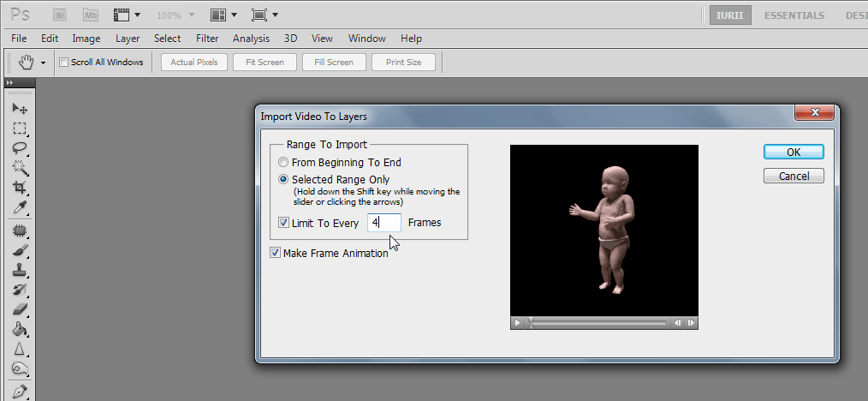The width and height of the screenshot is (868, 401).
Task: Enable Scroll All Windows checkbox
Action: (63, 63)
